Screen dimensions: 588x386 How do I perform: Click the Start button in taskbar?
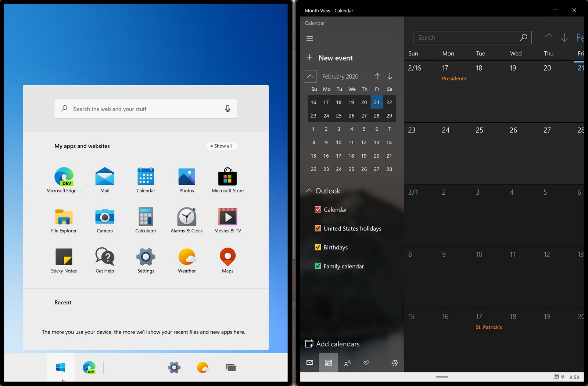(x=61, y=367)
